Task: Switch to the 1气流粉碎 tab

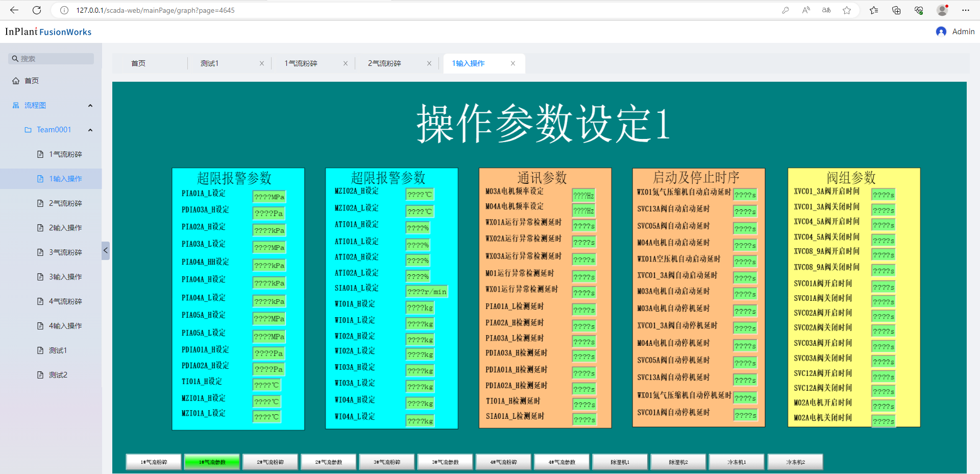Action: pos(301,63)
